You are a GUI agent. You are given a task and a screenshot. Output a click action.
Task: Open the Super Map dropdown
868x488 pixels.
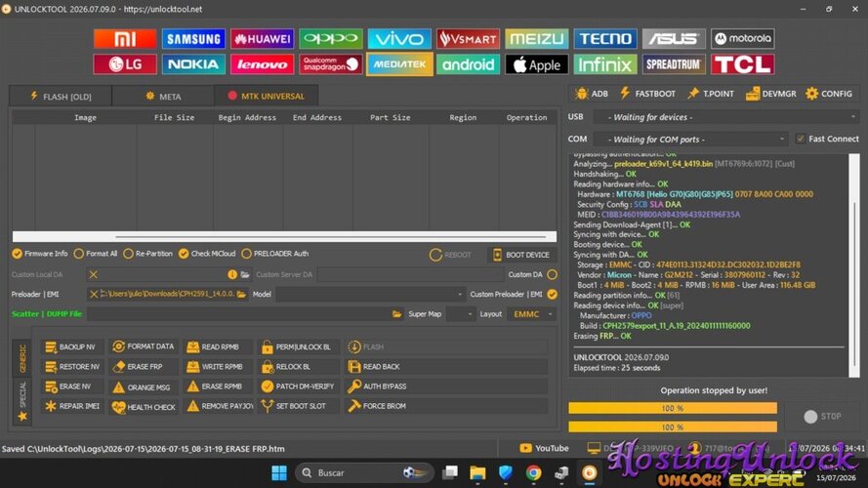click(461, 313)
